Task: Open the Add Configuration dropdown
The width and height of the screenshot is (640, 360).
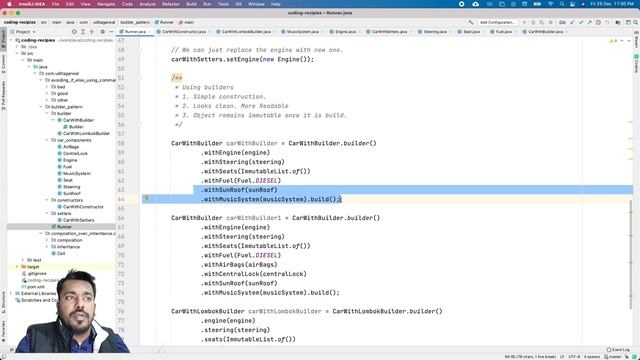Action: (x=497, y=22)
